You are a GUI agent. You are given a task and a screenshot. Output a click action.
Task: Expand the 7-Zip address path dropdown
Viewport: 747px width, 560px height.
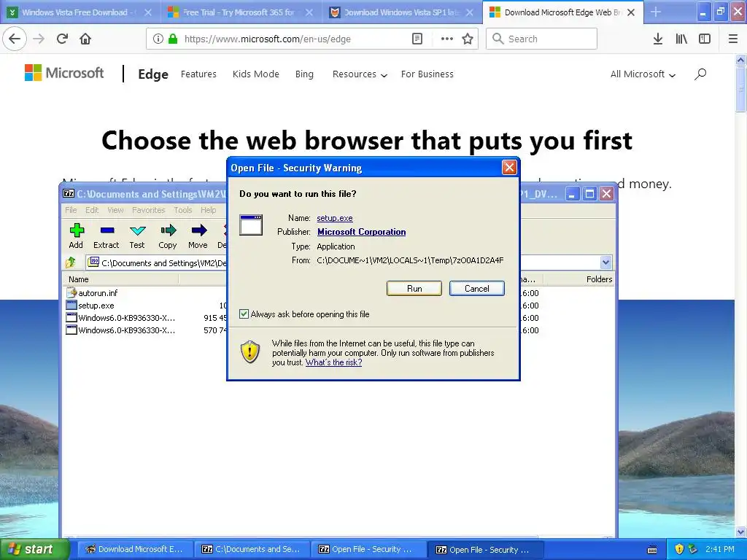605,262
